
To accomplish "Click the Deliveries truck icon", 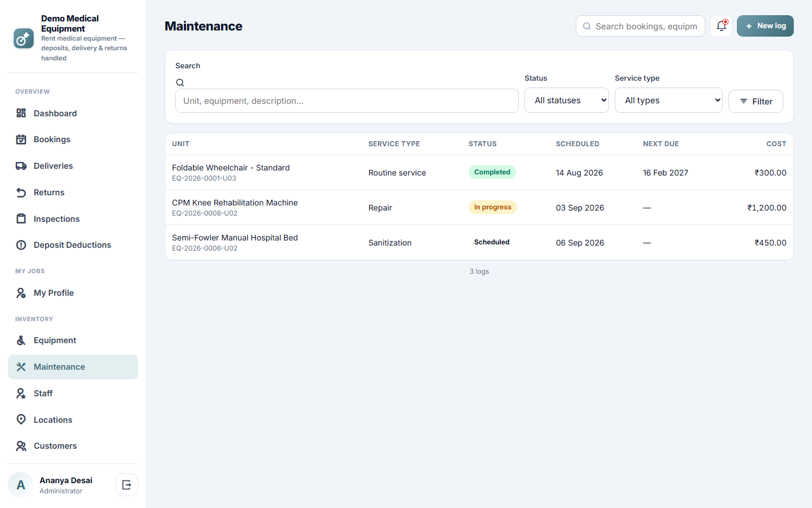I will pos(21,166).
